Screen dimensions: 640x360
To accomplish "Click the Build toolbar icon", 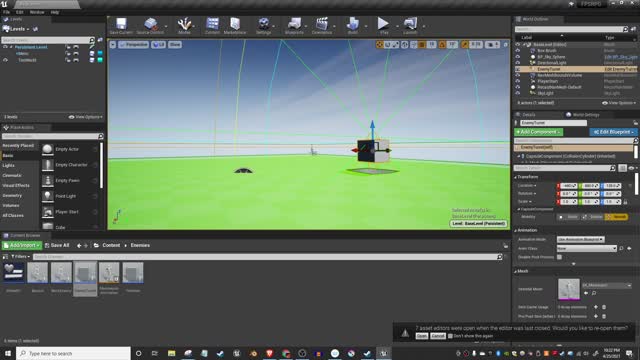I will pyautogui.click(x=353, y=24).
